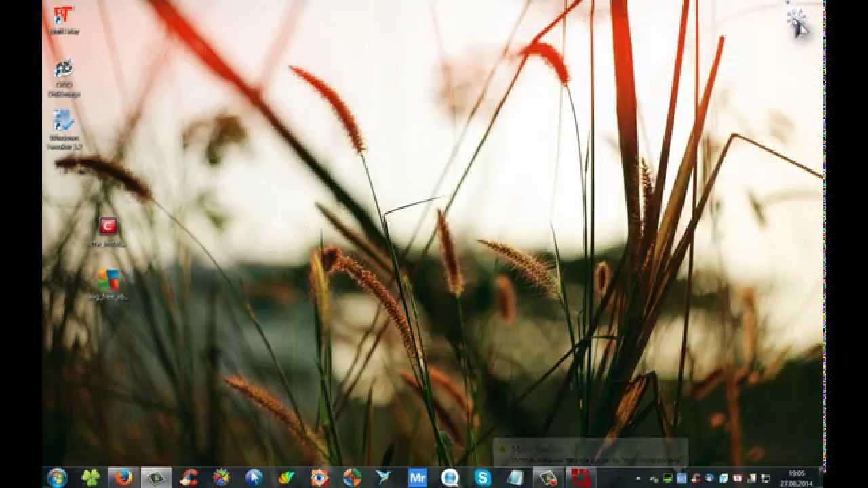
Task: Open the AVG installer desktop file
Action: pyautogui.click(x=108, y=285)
